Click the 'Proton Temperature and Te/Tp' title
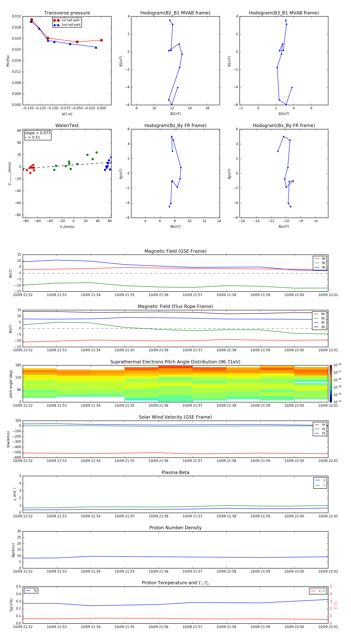351x644 pixels. (175, 583)
